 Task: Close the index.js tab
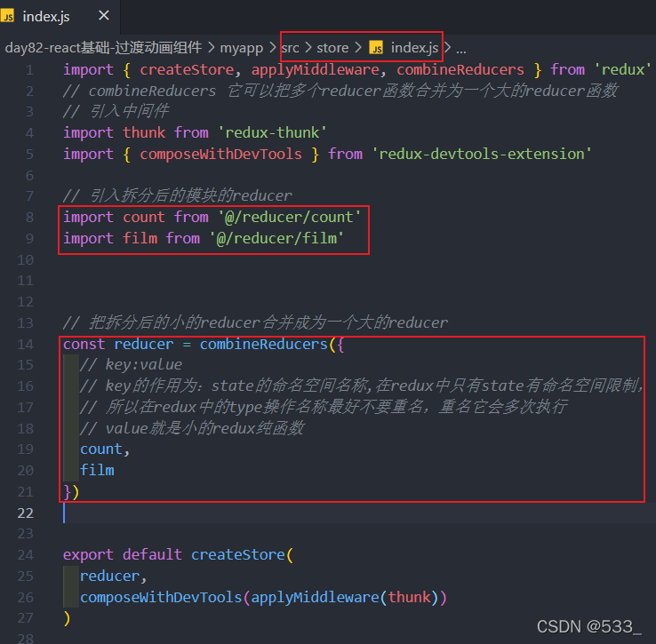tap(104, 16)
